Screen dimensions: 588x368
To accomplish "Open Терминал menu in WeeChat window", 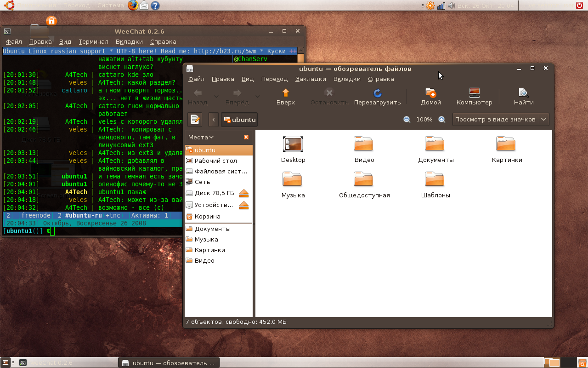I will tap(93, 42).
